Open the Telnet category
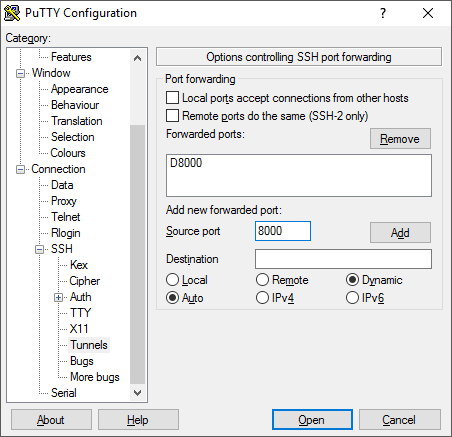452x437 pixels. (66, 217)
